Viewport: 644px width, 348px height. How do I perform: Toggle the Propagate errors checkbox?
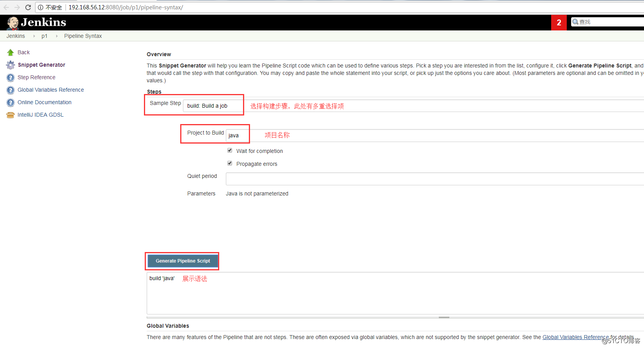[x=230, y=163]
